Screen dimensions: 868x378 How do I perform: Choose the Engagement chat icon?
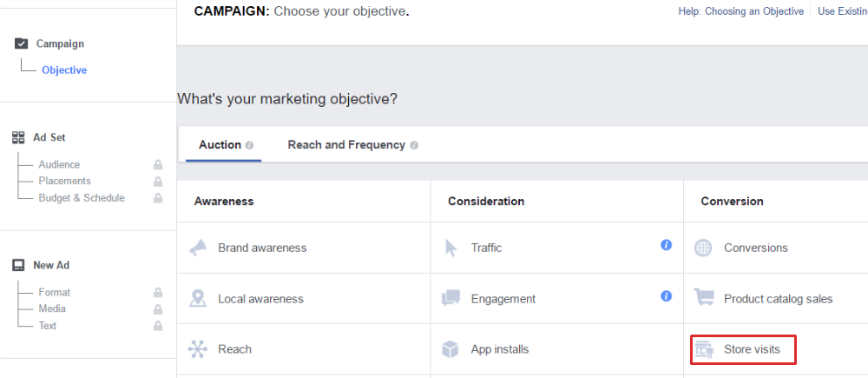click(450, 299)
